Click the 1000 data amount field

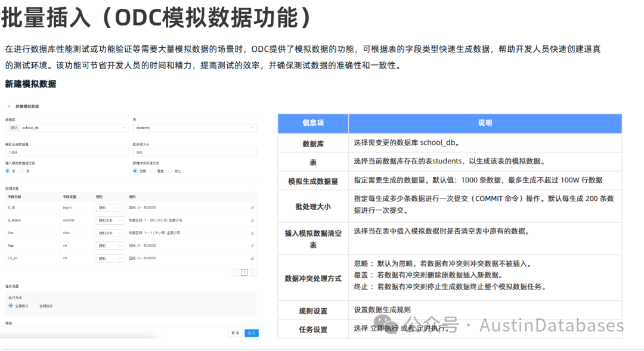(67, 153)
